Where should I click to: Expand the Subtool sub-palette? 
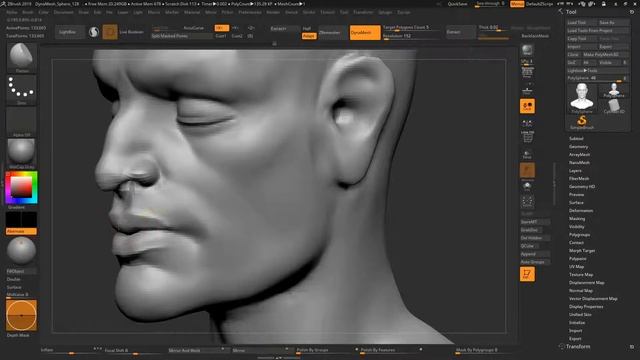click(x=576, y=139)
